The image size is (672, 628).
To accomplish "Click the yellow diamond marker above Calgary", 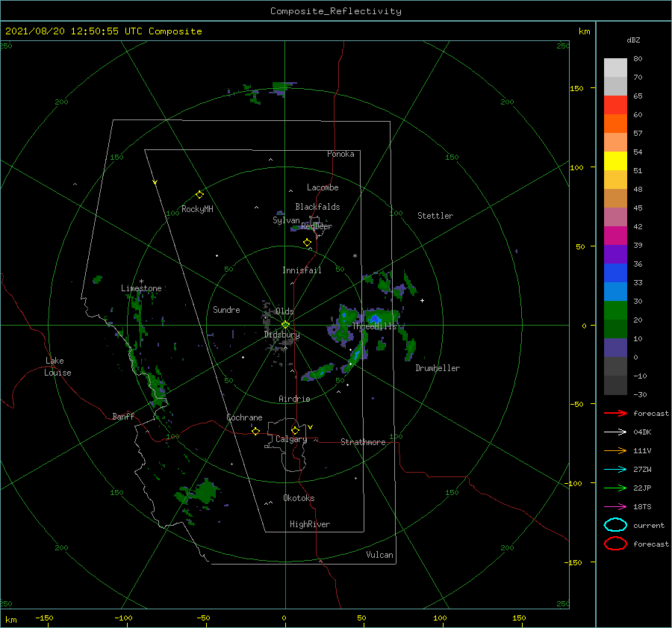I will pyautogui.click(x=295, y=430).
